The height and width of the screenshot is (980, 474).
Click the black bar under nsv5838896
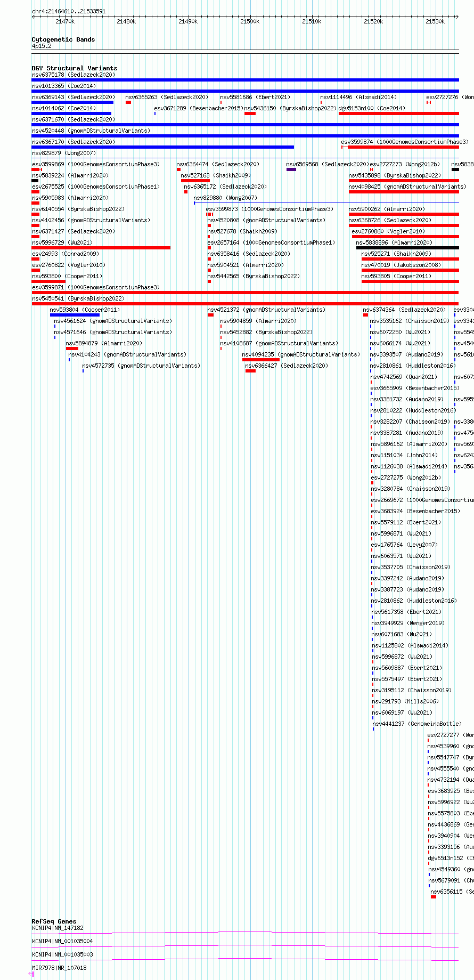407,248
